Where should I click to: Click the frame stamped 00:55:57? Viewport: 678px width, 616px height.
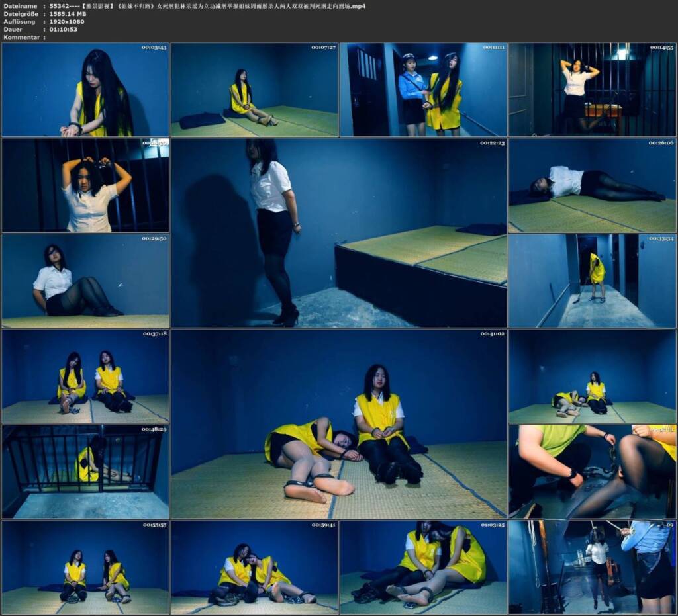coord(85,567)
